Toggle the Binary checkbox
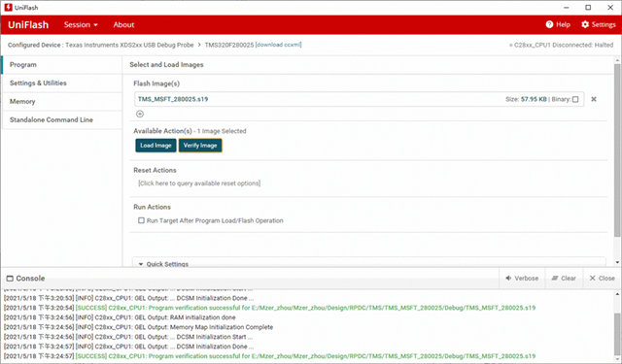This screenshot has height=364, width=622. (x=575, y=99)
